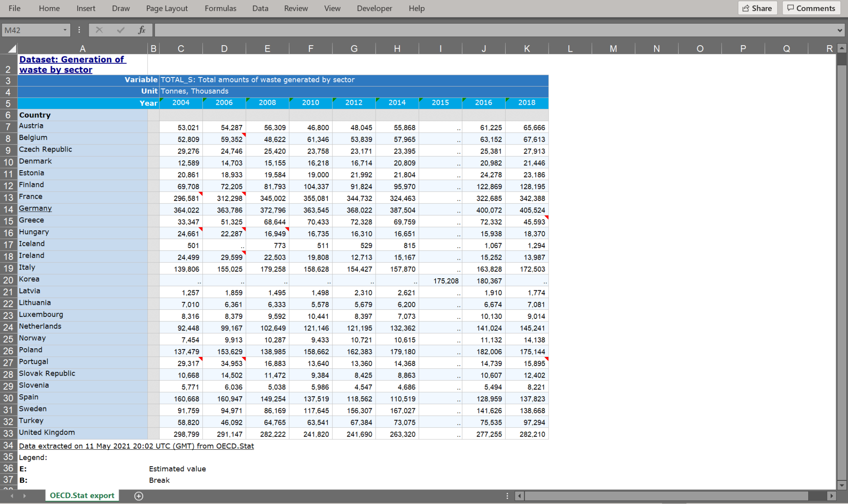Open the Comments button
848x504 pixels.
coord(811,8)
